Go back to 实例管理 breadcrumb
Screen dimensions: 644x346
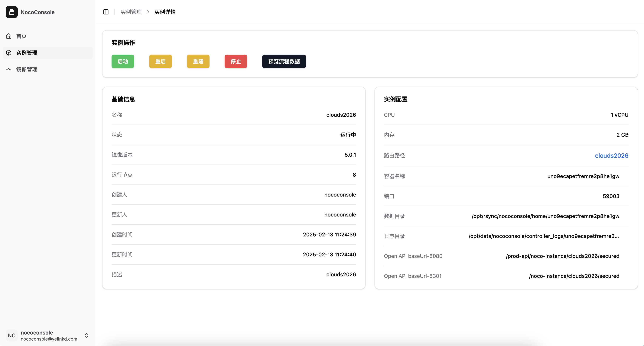[131, 12]
